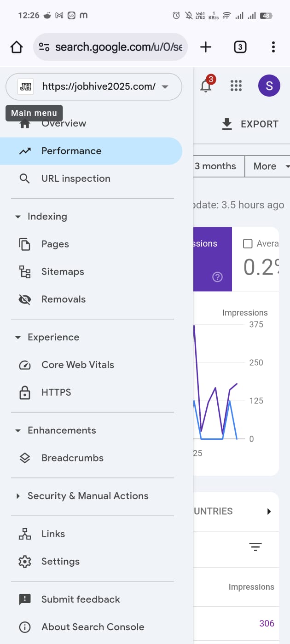Click the impressions card help icon

coord(218,277)
